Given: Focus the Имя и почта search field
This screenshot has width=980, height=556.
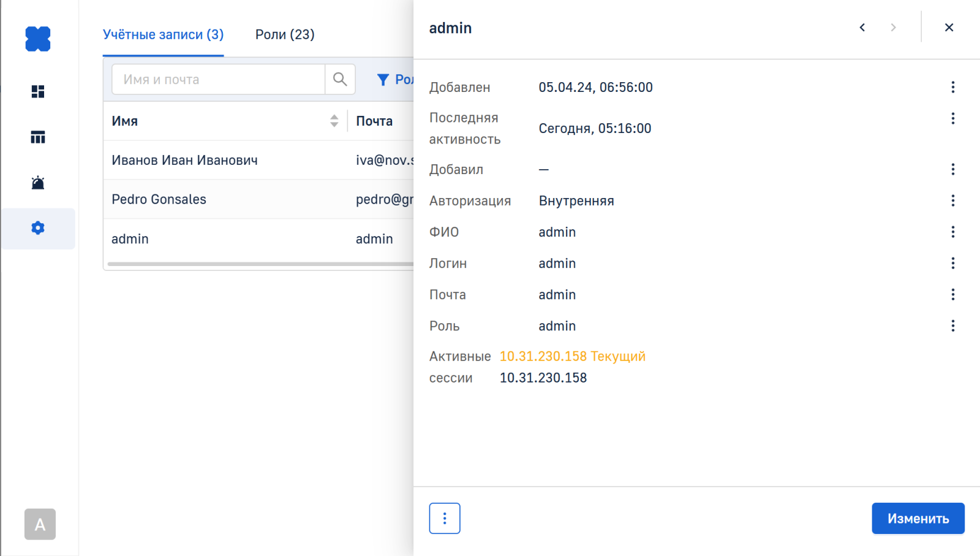Looking at the screenshot, I should coord(218,80).
